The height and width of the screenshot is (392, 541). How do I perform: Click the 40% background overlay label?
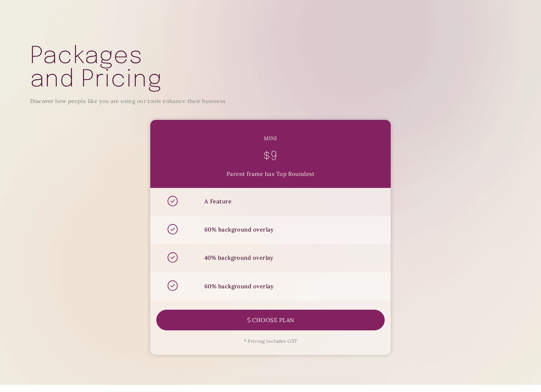coord(239,257)
